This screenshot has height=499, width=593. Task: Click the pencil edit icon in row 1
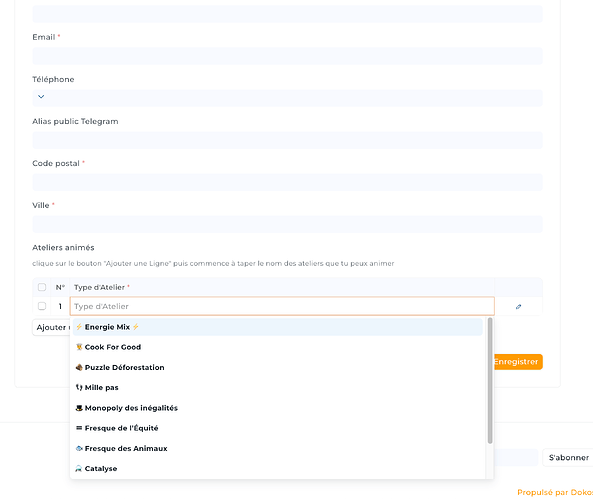pyautogui.click(x=518, y=307)
